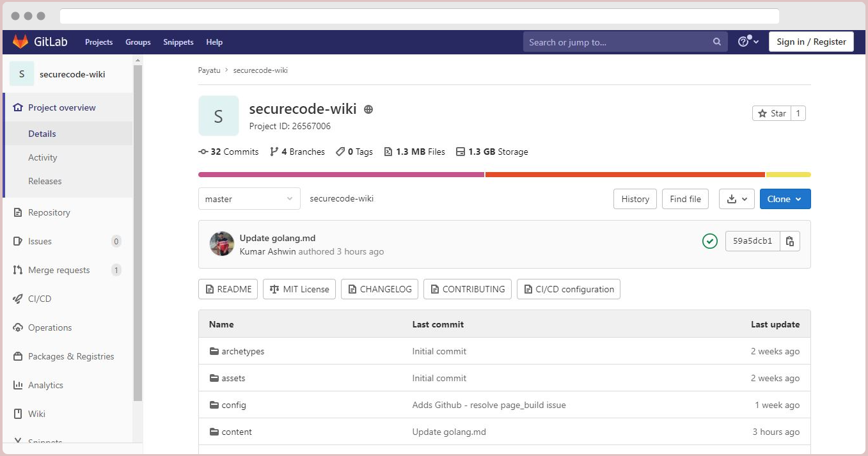Screen dimensions: 868x456
Task: Open the Operations sidebar item
Action: [49, 327]
